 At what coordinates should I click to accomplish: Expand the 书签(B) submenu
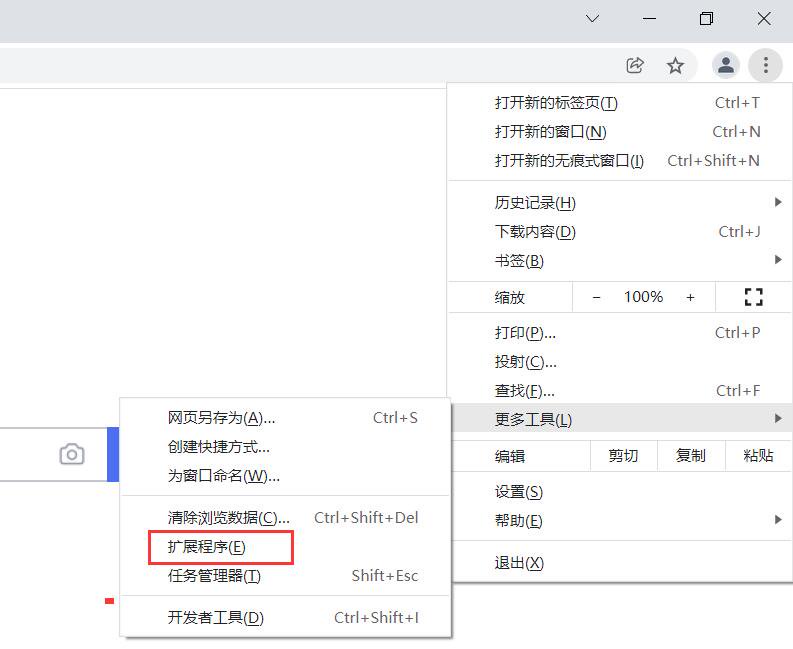[x=620, y=261]
